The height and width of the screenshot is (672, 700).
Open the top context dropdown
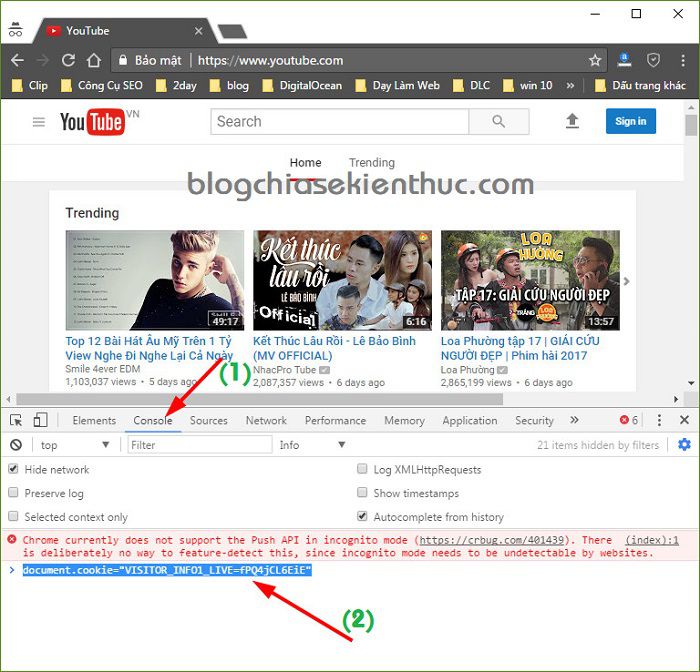point(74,445)
